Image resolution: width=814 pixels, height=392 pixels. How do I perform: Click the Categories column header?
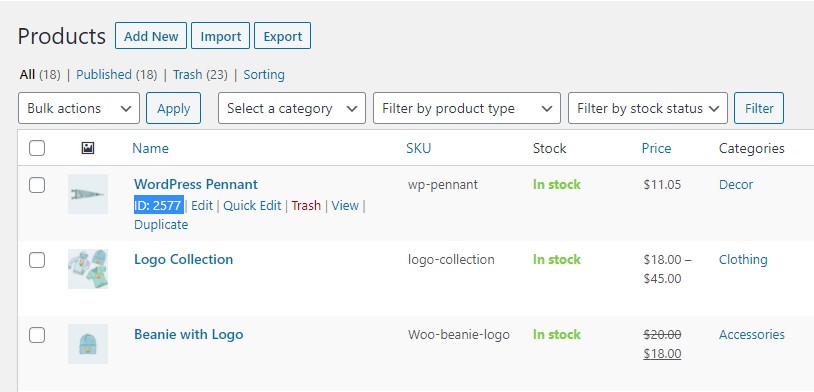click(751, 148)
